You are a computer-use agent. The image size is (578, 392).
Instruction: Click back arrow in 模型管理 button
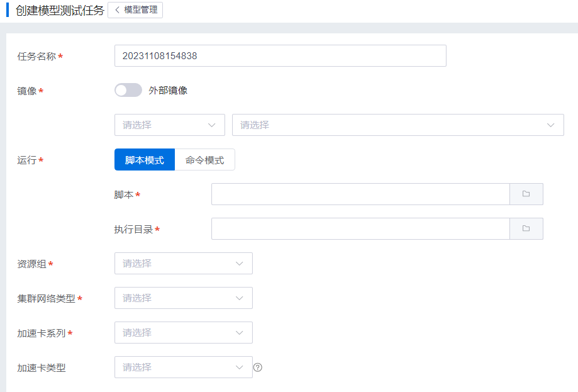[117, 10]
